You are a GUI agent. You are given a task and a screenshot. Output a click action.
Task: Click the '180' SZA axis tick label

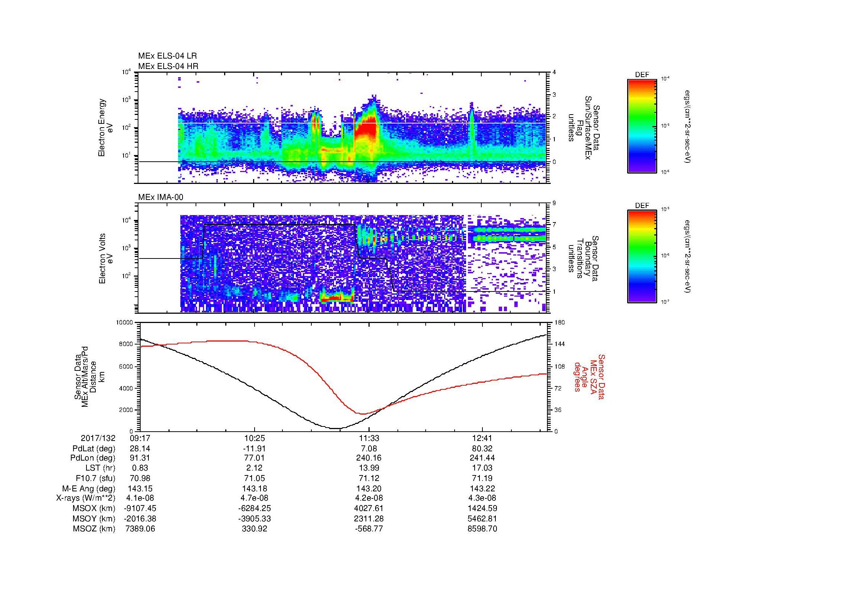click(559, 323)
